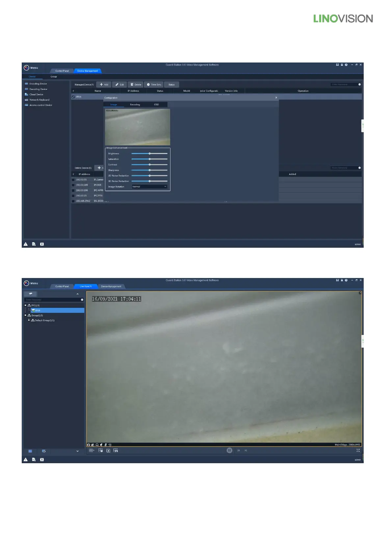Viewport: 392px width, 554px height.
Task: Open the task file icon in the lower status bar
Action: (x=34, y=460)
